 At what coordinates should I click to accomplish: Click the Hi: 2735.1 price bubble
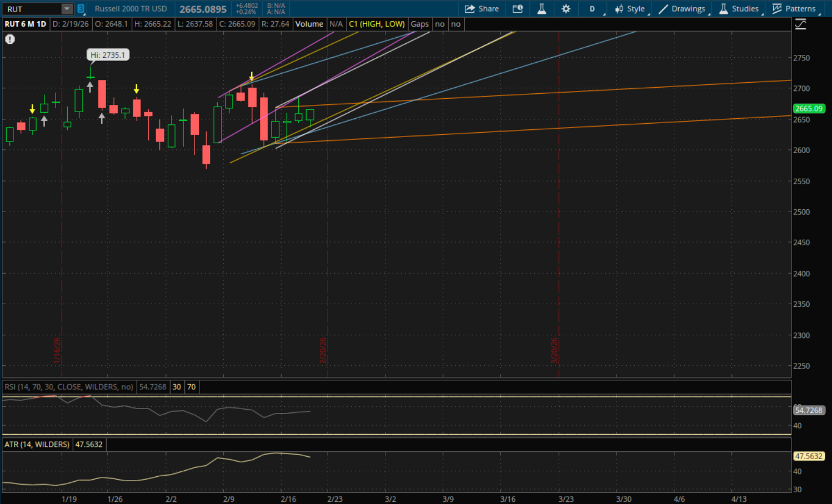pyautogui.click(x=108, y=55)
